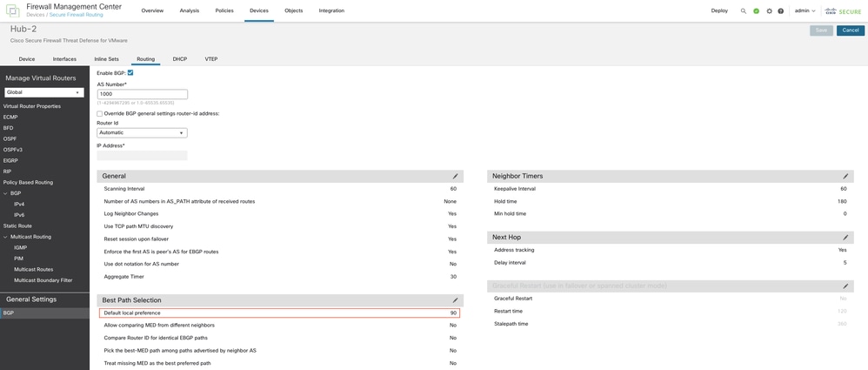Edit the Next Hop section pencil icon
This screenshot has width=868, height=370.
pyautogui.click(x=845, y=237)
